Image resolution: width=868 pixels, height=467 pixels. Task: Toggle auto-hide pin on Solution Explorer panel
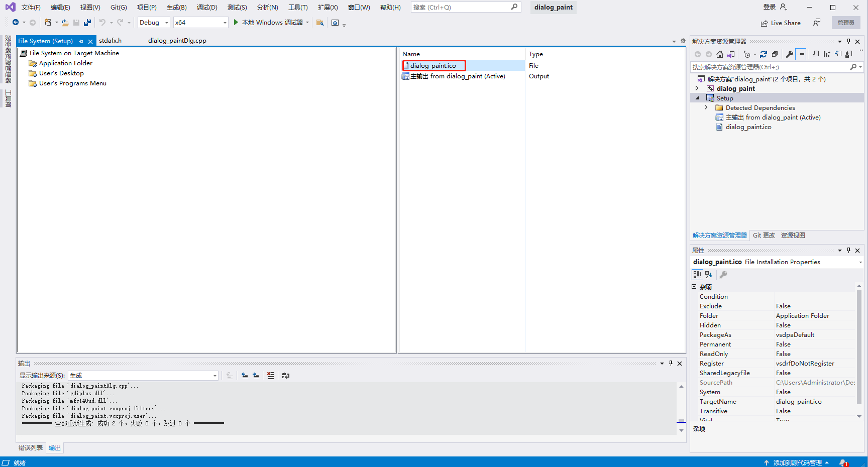[848, 41]
